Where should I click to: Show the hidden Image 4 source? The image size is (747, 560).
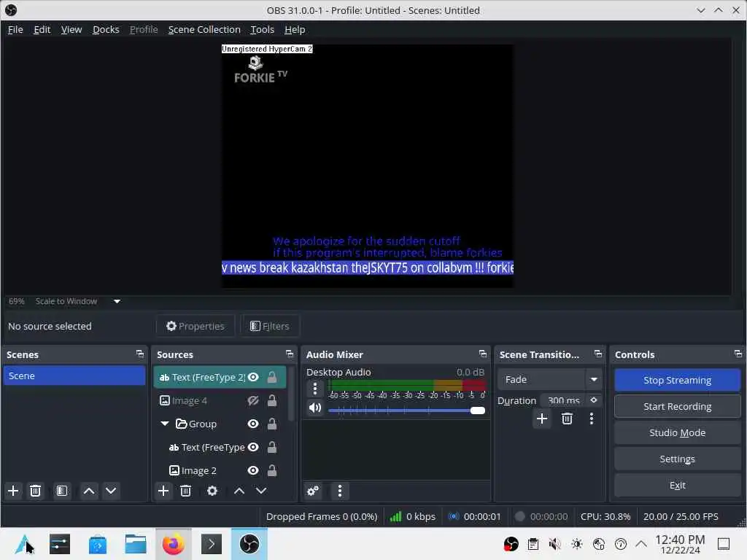click(253, 400)
